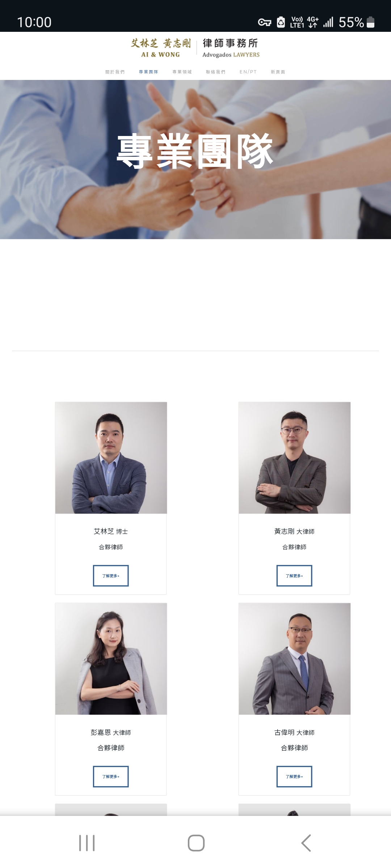Screen dimensions: 391x868
Task: Tap the VPN key status icon
Action: (x=264, y=22)
